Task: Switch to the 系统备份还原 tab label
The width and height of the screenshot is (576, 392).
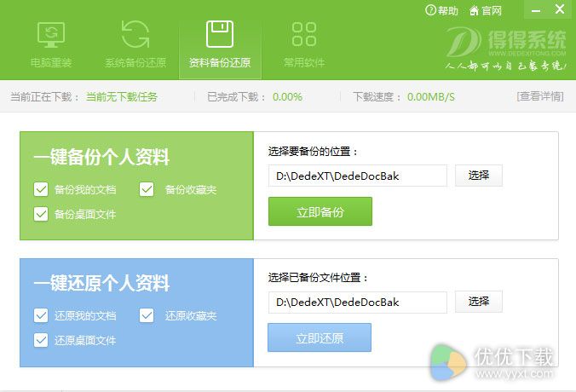Action: click(135, 63)
